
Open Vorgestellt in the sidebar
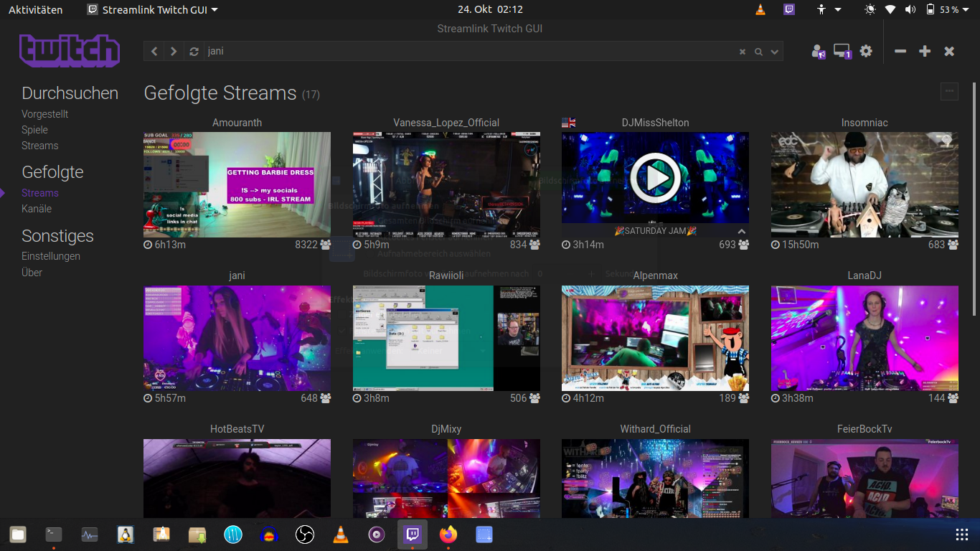click(45, 114)
